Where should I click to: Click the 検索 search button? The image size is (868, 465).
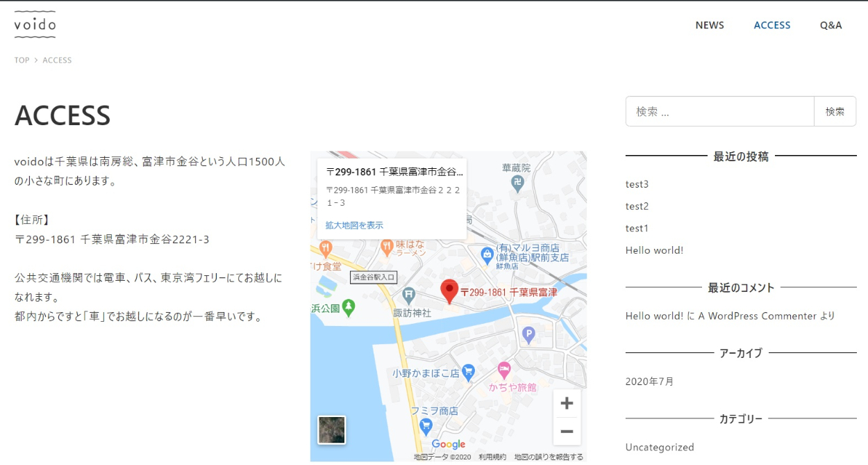point(835,111)
